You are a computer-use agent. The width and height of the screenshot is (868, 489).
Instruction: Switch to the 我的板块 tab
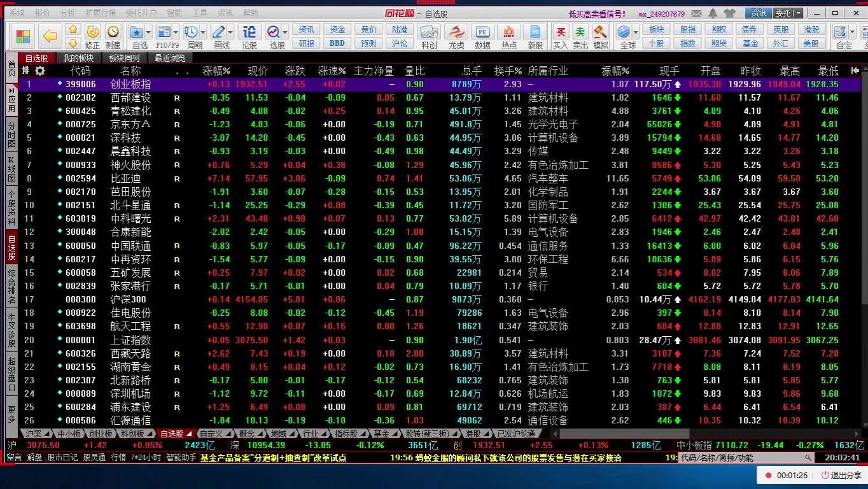coord(78,58)
